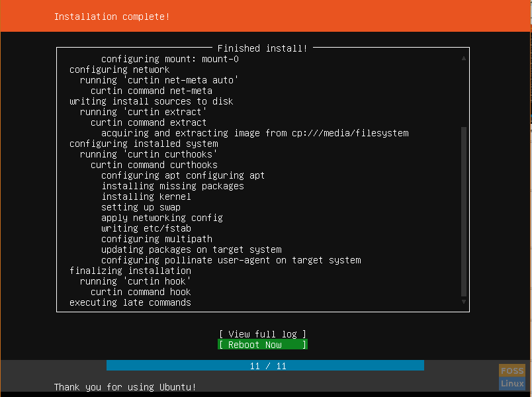Click the log scrollbar up arrow
Viewport: 532px width, 397px height.
click(463, 58)
